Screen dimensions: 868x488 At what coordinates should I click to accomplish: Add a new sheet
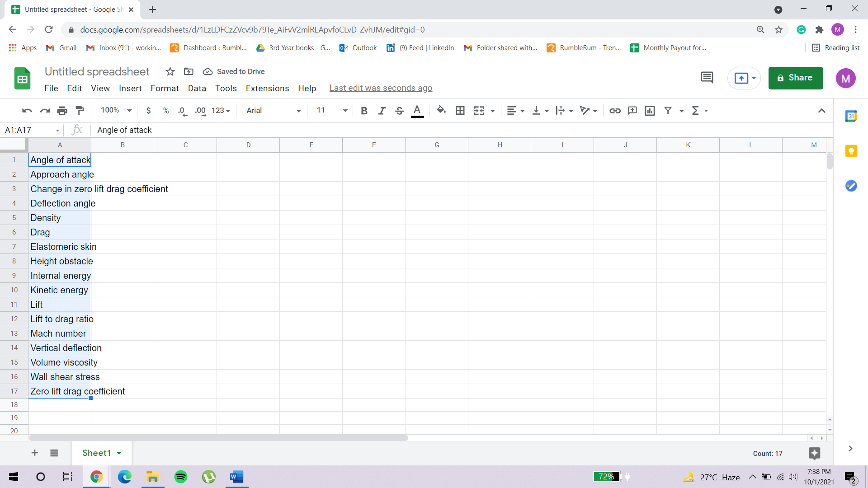tap(35, 453)
